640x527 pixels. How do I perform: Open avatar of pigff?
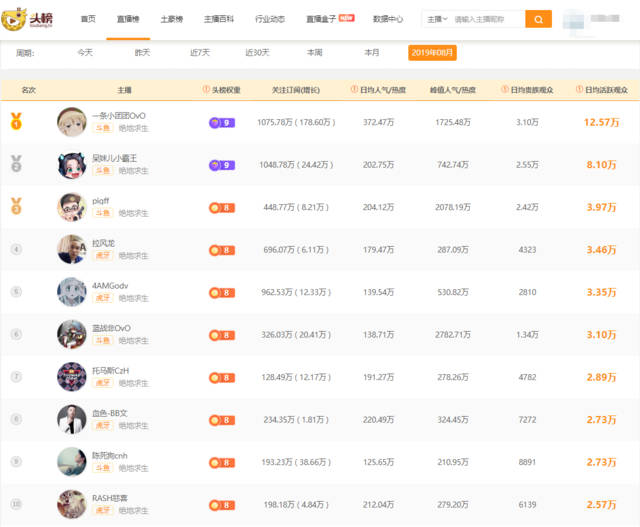tap(72, 207)
